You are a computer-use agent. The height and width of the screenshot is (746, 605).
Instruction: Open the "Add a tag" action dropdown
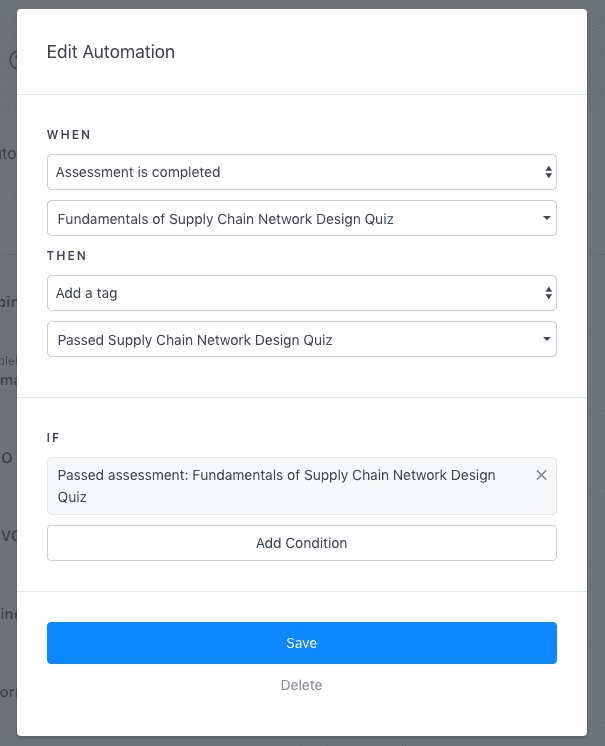(290, 293)
